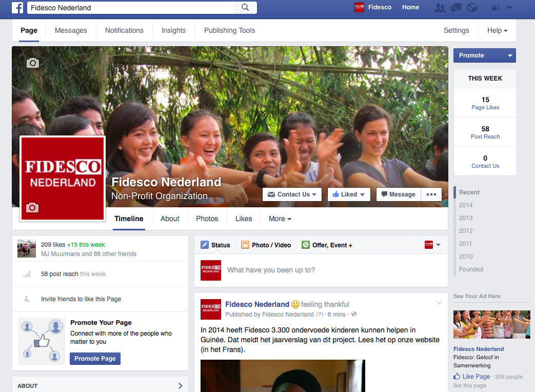This screenshot has width=535, height=392.
Task: Click Invite friends to like this Page
Action: [x=81, y=299]
